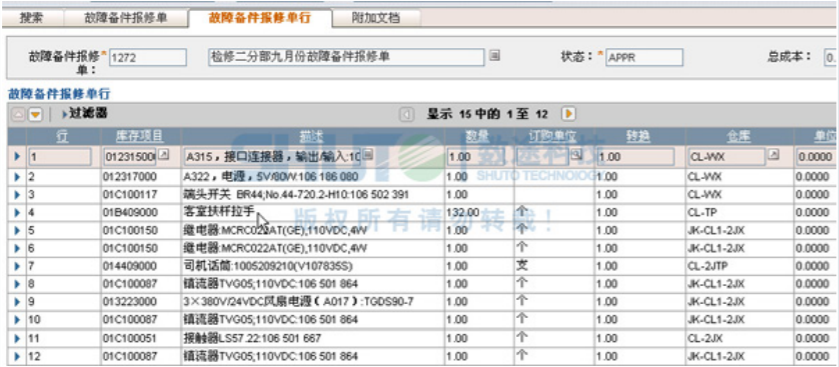
Task: Click storeroom CL-TP in row 4
Action: point(702,212)
